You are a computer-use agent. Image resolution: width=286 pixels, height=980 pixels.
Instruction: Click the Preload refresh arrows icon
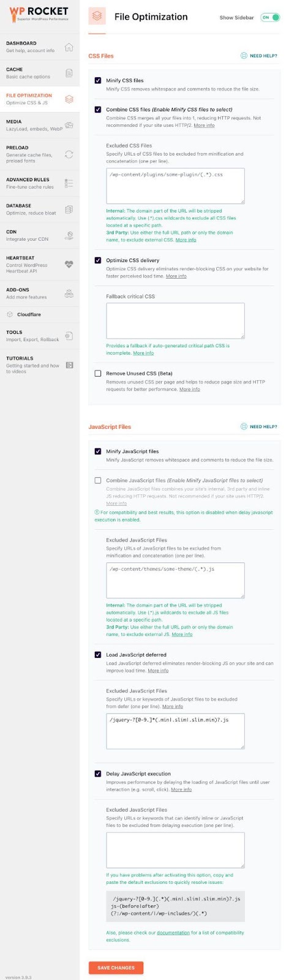[69, 154]
